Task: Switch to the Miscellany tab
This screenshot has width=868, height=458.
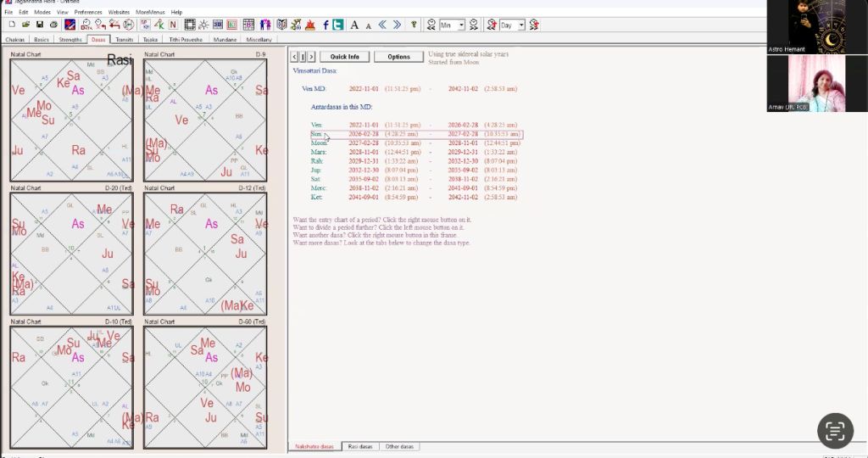Action: [x=259, y=39]
